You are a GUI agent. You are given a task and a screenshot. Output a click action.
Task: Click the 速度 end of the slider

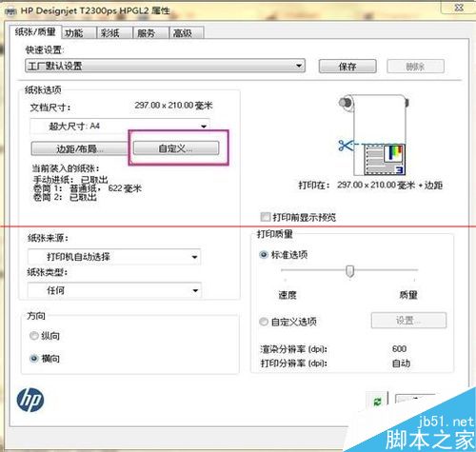288,295
